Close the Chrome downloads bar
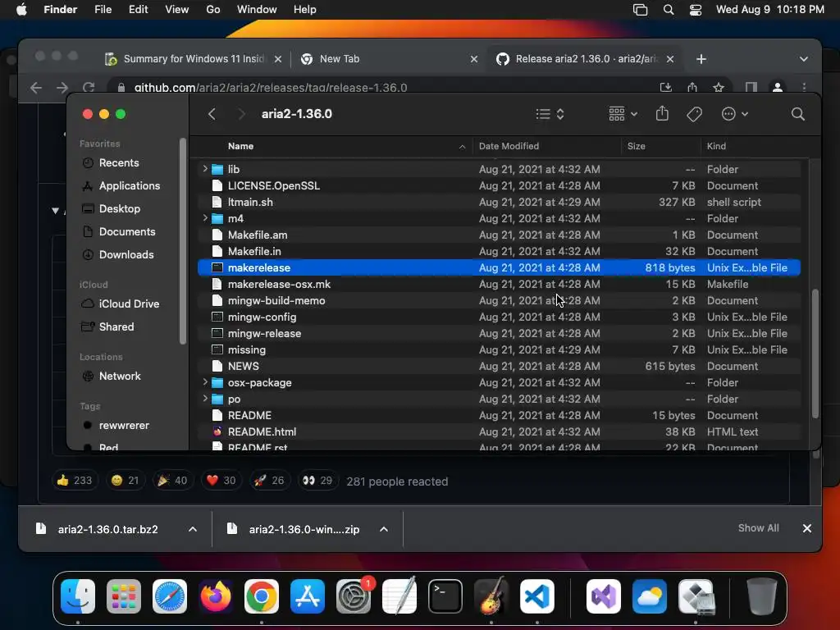Viewport: 840px width, 630px height. pyautogui.click(x=807, y=528)
